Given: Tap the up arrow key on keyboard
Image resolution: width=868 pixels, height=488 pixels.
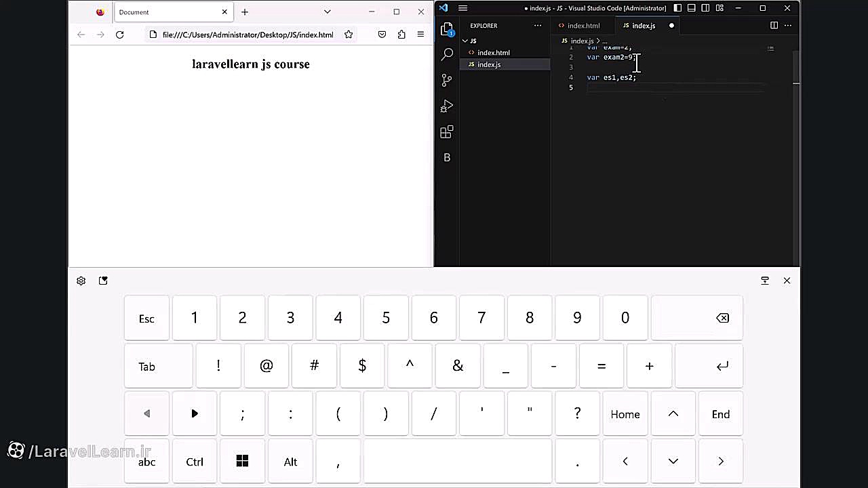Looking at the screenshot, I should [673, 414].
